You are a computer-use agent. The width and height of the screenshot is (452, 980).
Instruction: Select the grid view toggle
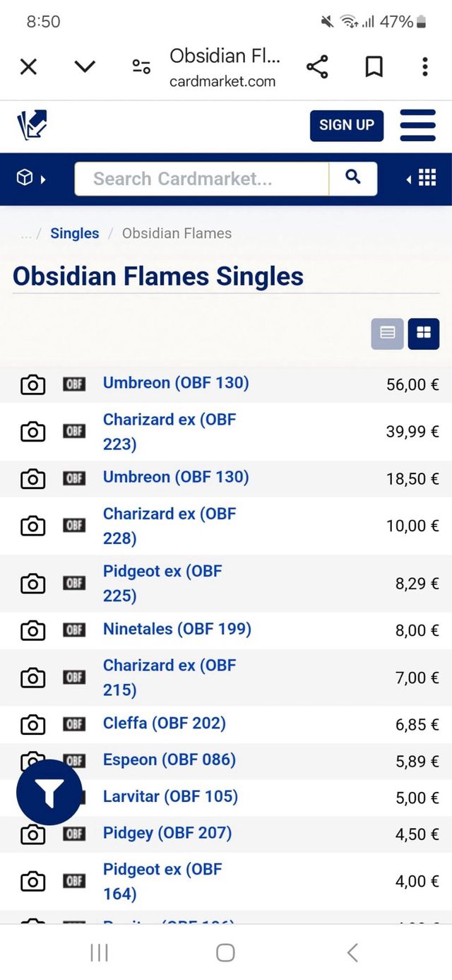click(423, 333)
